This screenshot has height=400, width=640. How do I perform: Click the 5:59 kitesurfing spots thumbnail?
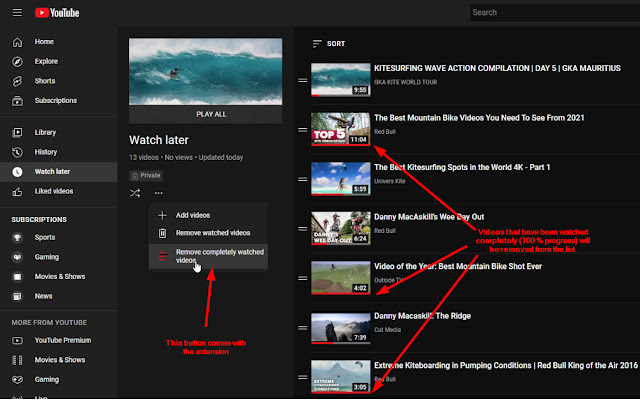tap(340, 179)
